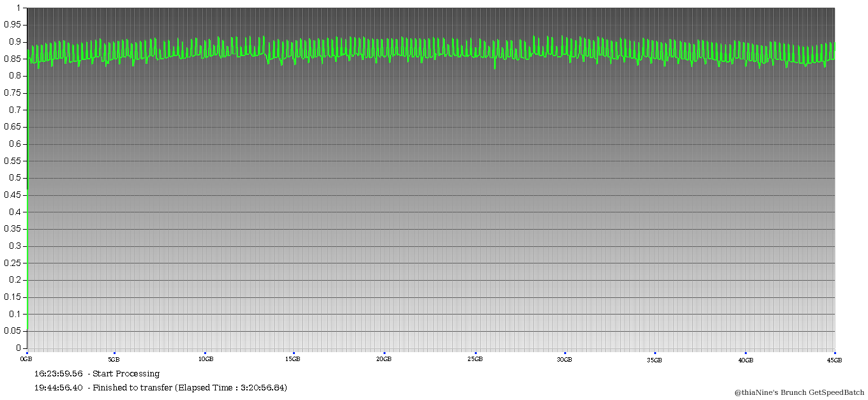Click the 45GB x-axis label

click(834, 360)
